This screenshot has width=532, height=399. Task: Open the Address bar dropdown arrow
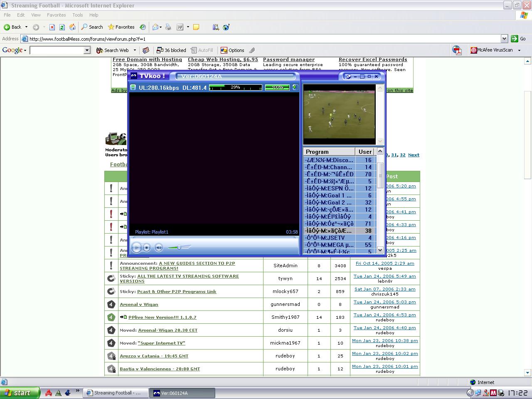[504, 39]
